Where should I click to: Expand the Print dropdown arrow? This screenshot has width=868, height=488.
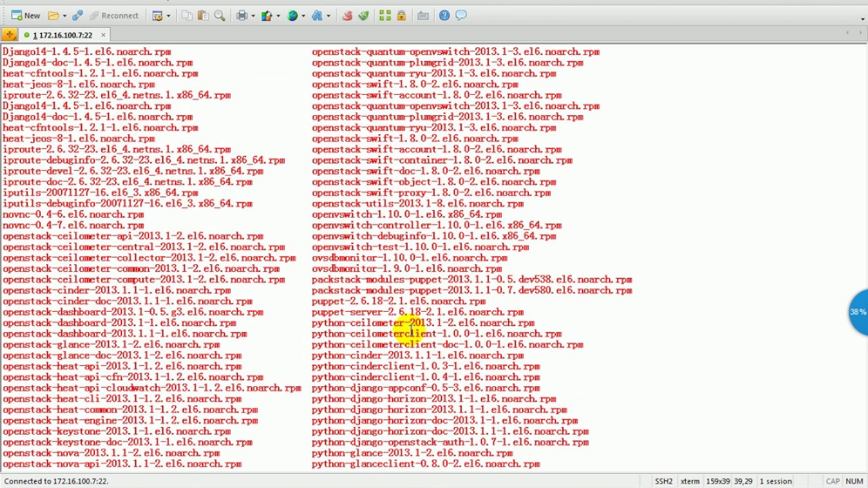click(x=253, y=15)
